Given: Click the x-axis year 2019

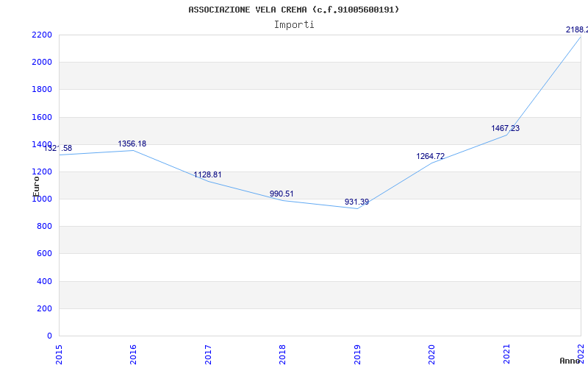Looking at the screenshot, I should click(x=357, y=355).
